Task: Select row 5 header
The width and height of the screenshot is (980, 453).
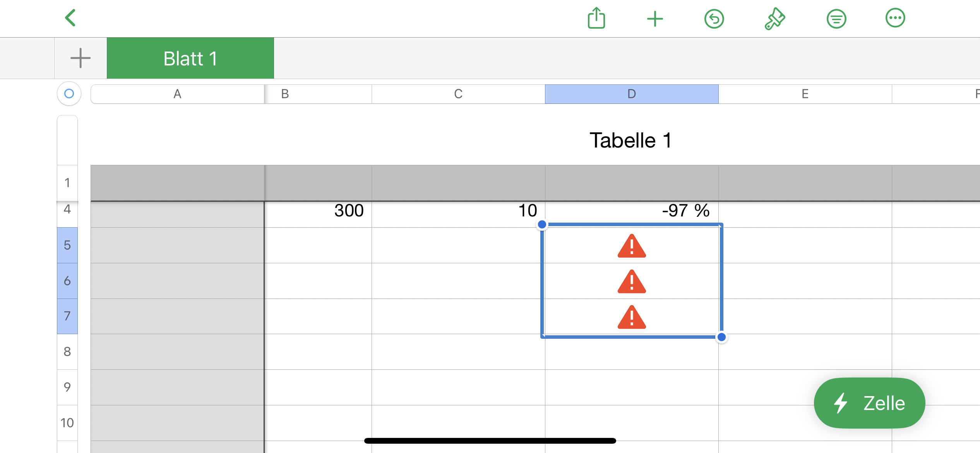Action: click(67, 245)
